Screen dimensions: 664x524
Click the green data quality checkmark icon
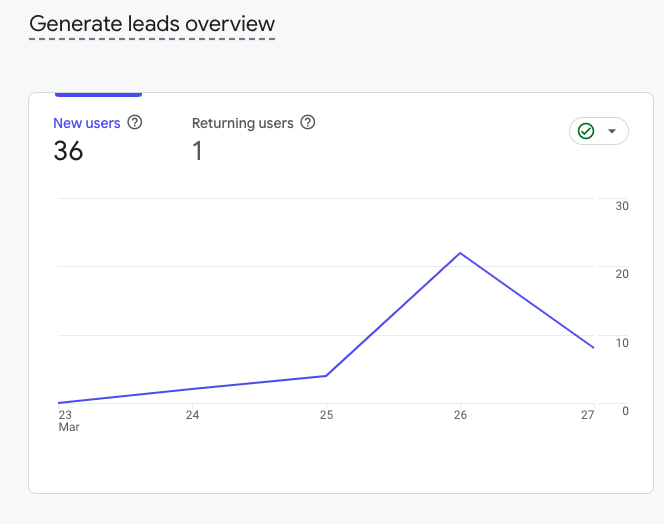tap(586, 131)
